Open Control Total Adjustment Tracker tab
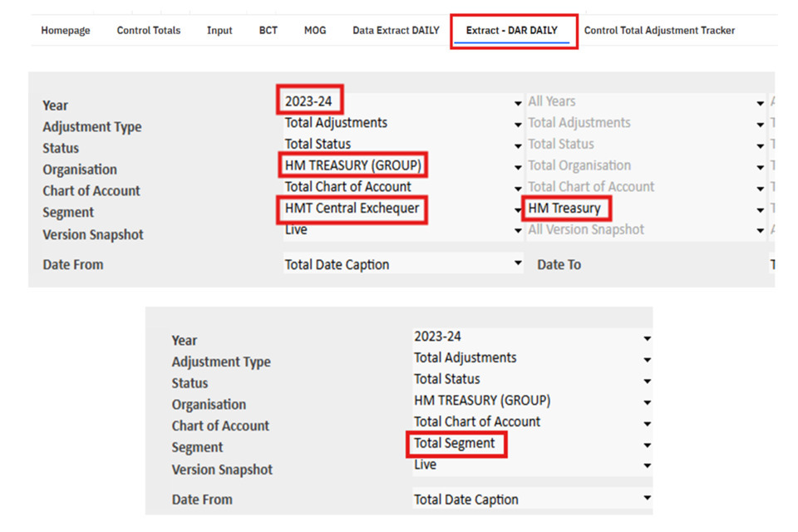This screenshot has width=798, height=532. (x=659, y=31)
